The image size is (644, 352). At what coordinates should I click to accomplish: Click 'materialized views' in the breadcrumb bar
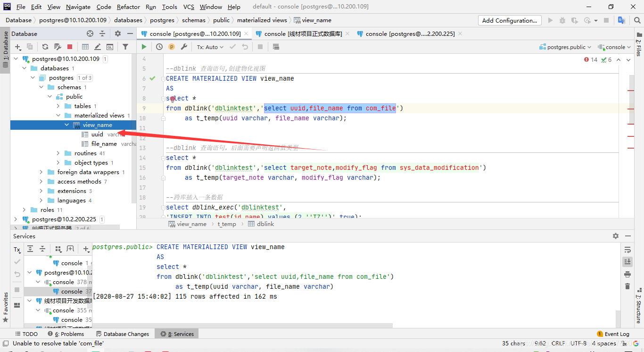coord(262,20)
